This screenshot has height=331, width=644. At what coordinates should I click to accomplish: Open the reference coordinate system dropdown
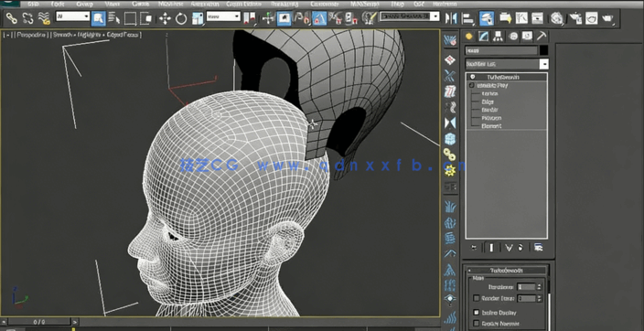(223, 16)
